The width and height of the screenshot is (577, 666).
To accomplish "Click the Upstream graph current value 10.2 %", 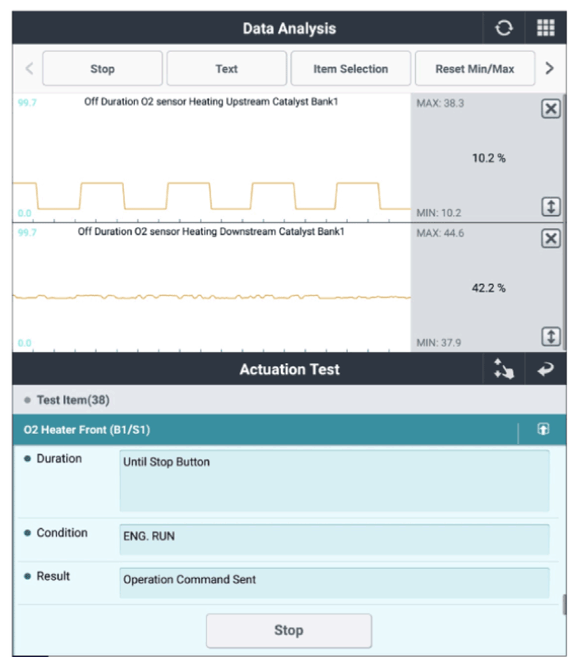I will pos(489,158).
